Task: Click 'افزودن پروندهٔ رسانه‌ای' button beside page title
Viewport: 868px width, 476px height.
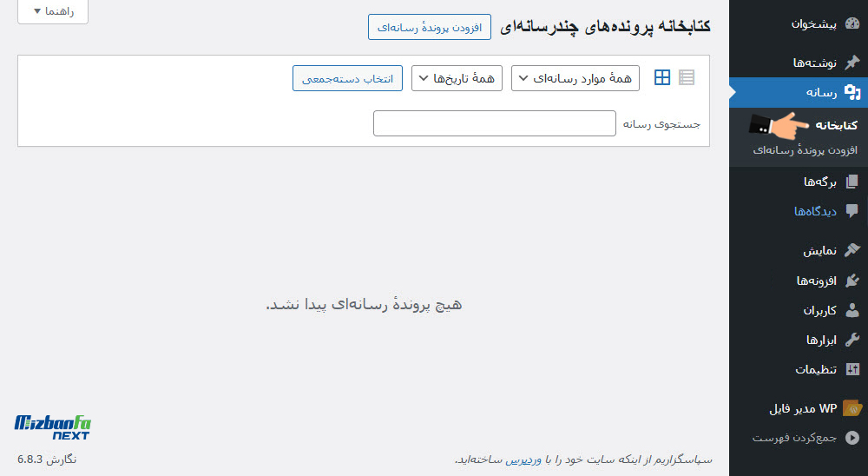Action: click(430, 27)
